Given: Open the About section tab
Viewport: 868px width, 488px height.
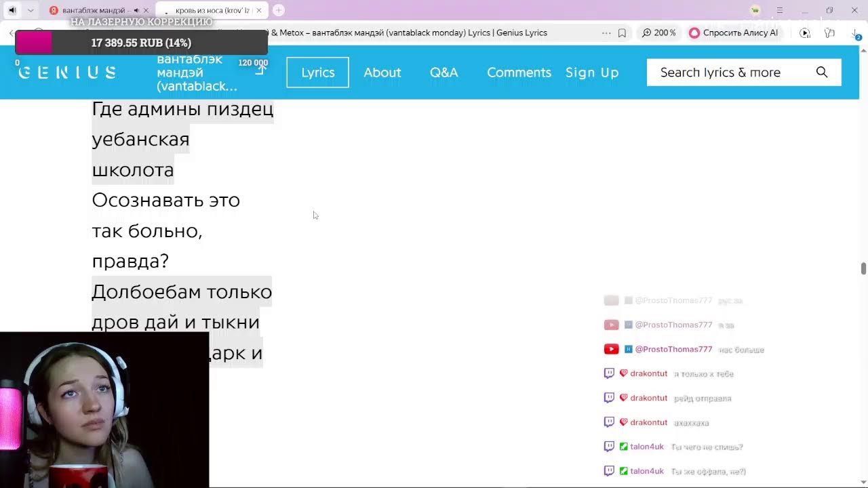Looking at the screenshot, I should point(382,73).
